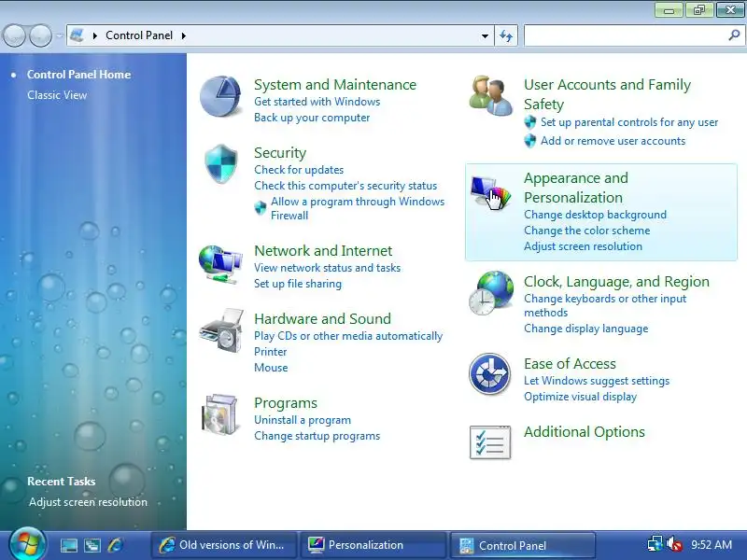Click the User Accounts people icon
This screenshot has width=747, height=560.
[491, 96]
